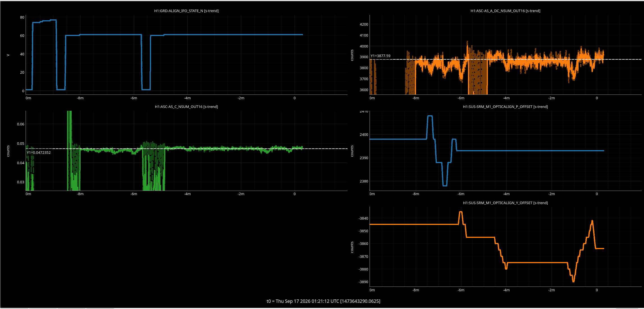Click the H1:ASC-AS_C_NSUM_OUT16 plot title
644x309 pixels.
pyautogui.click(x=186, y=107)
